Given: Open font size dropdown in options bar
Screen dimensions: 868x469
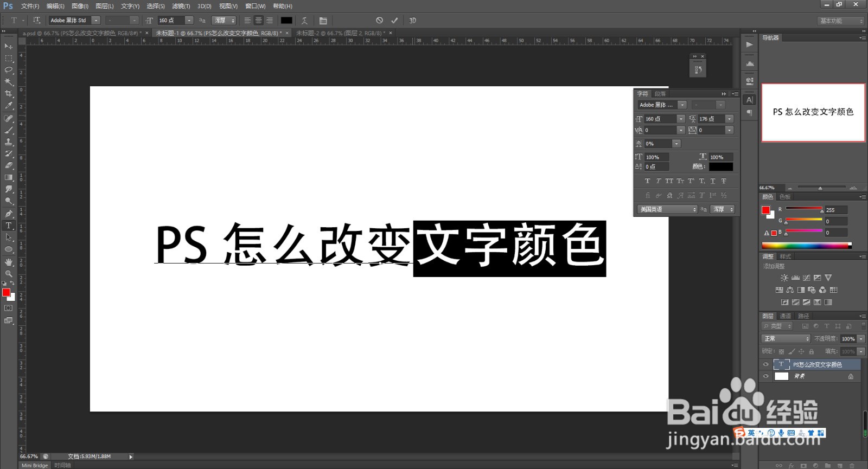Looking at the screenshot, I should (189, 21).
